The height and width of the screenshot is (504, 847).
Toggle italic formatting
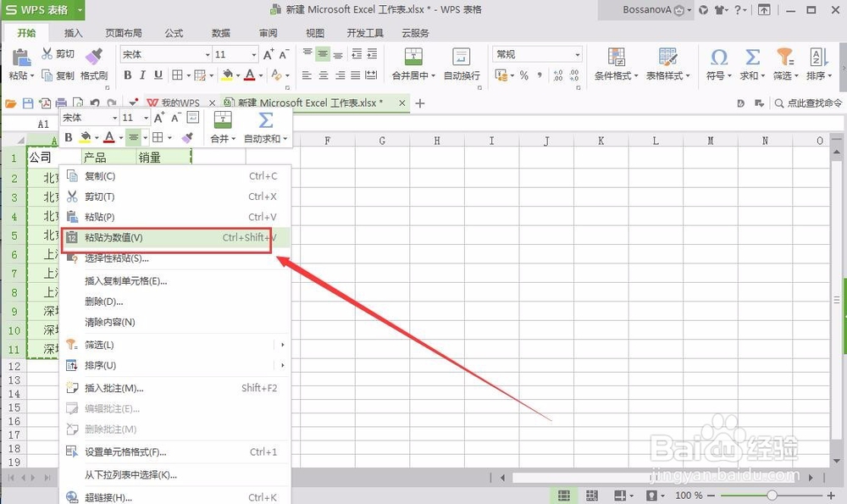pos(142,75)
